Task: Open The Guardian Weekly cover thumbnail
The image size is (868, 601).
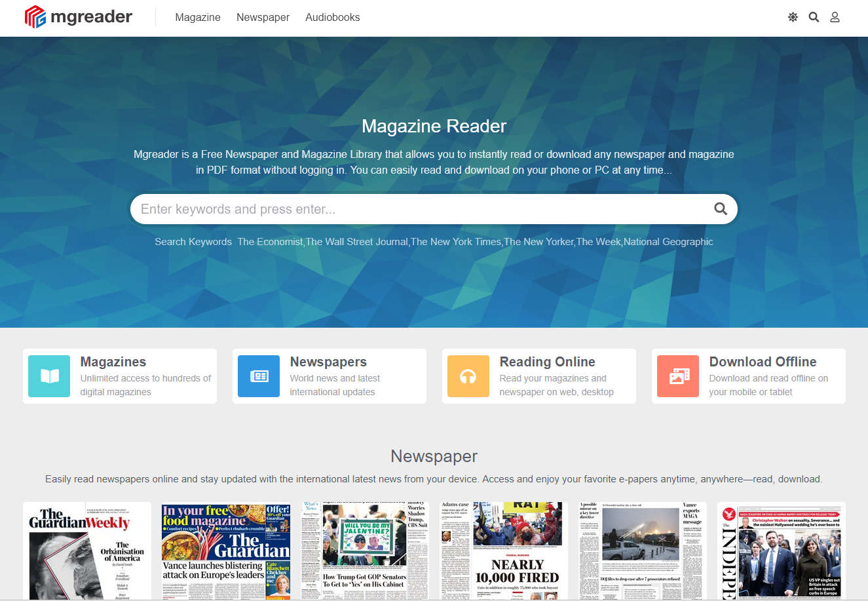Action: tap(87, 551)
